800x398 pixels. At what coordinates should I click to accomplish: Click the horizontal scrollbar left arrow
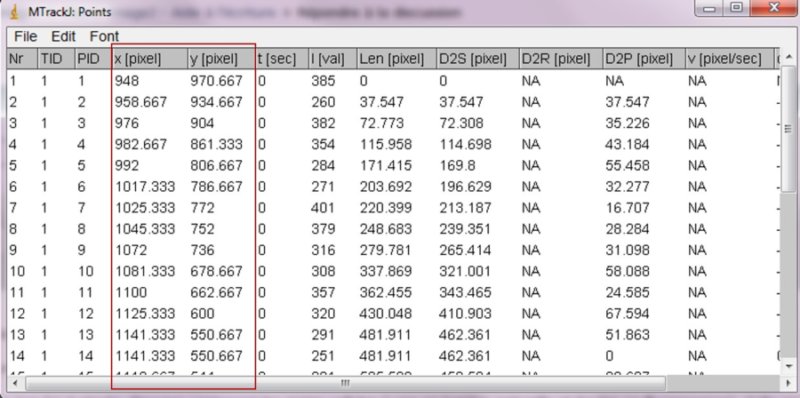tap(14, 383)
